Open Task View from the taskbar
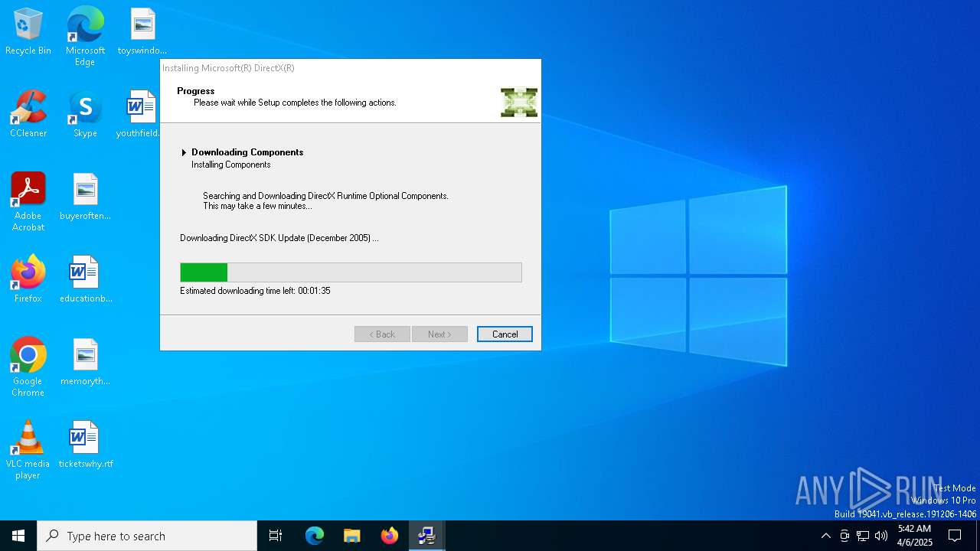 click(x=276, y=536)
